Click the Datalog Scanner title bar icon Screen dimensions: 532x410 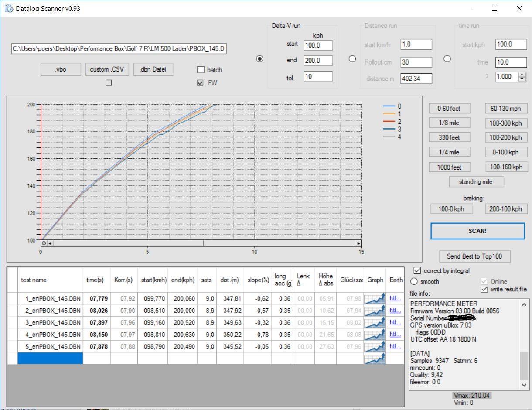tap(8, 8)
